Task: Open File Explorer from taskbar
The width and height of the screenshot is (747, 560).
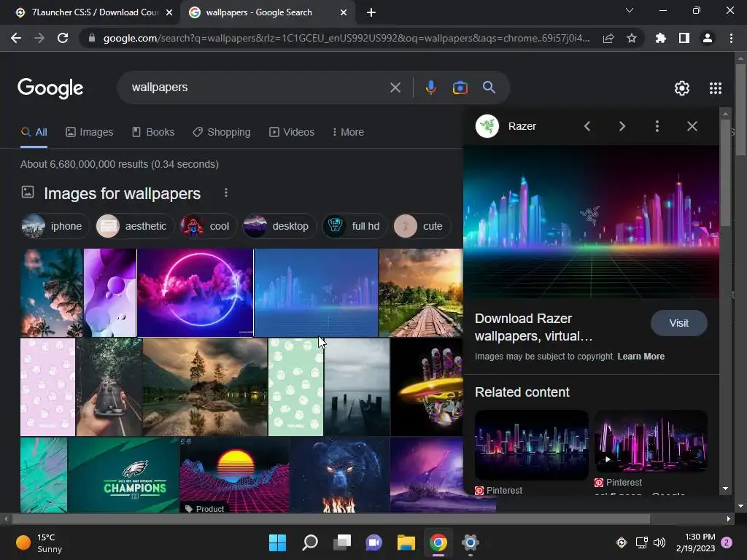Action: pyautogui.click(x=406, y=542)
